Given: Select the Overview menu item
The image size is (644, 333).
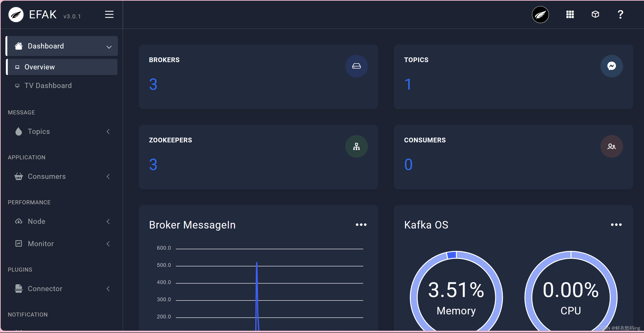Looking at the screenshot, I should click(x=40, y=67).
